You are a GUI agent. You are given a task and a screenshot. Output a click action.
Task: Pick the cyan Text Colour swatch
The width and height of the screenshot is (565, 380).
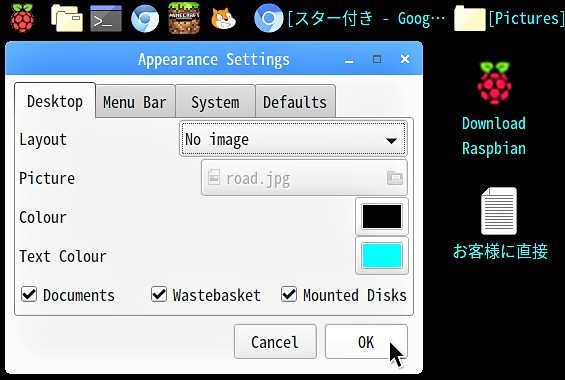pos(382,255)
